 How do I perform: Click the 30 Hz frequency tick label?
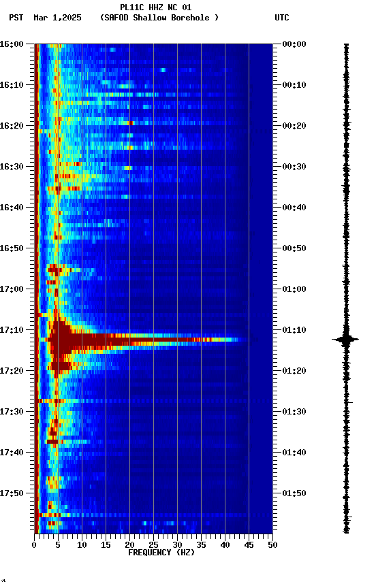(177, 545)
